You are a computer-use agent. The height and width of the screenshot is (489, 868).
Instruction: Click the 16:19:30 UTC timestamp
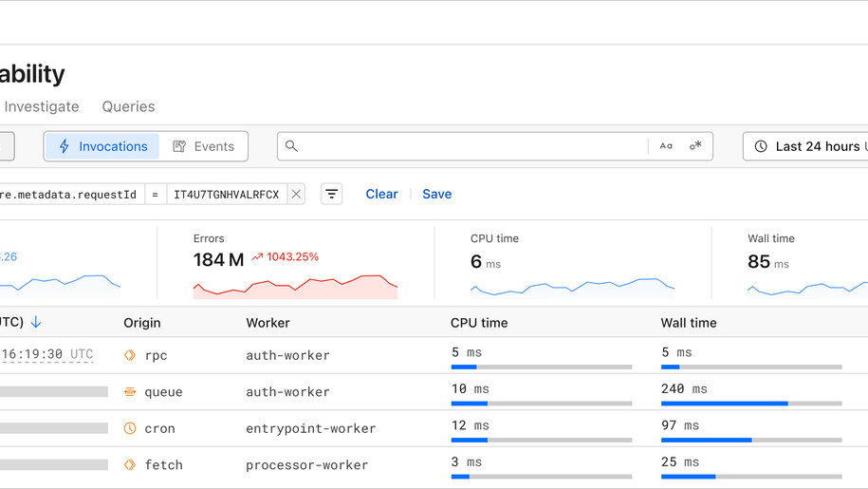tap(47, 354)
